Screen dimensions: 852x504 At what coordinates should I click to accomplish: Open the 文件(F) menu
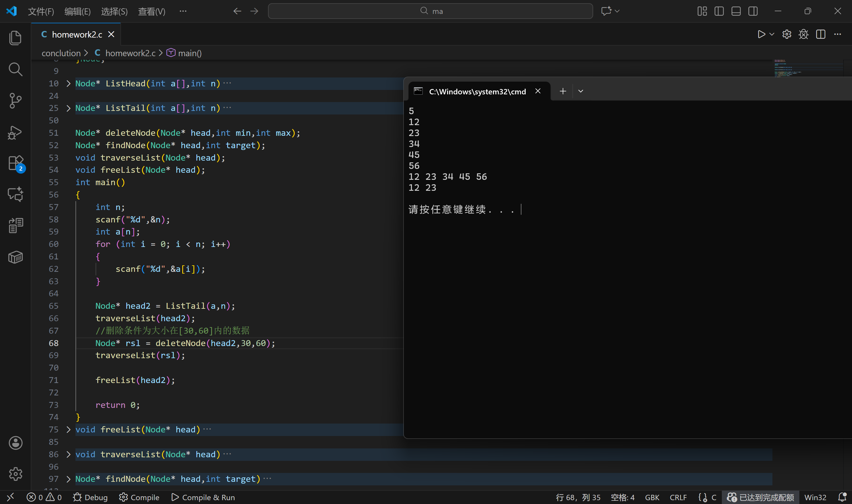[x=41, y=11]
